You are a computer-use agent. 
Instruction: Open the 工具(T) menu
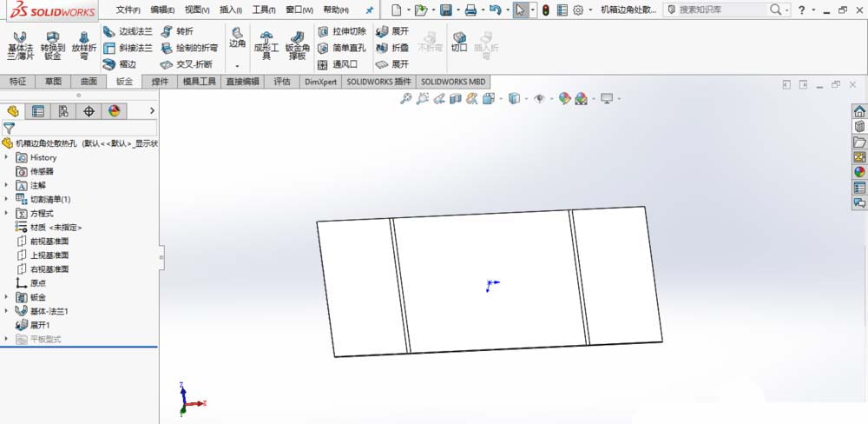264,10
